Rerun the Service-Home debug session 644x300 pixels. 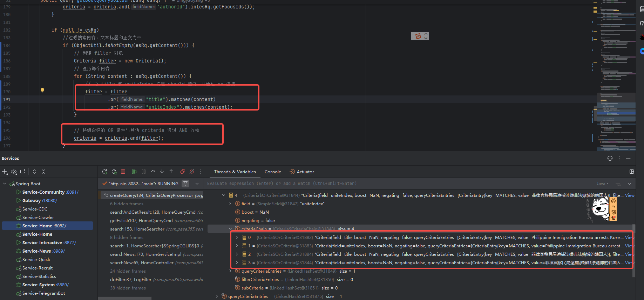click(x=104, y=172)
